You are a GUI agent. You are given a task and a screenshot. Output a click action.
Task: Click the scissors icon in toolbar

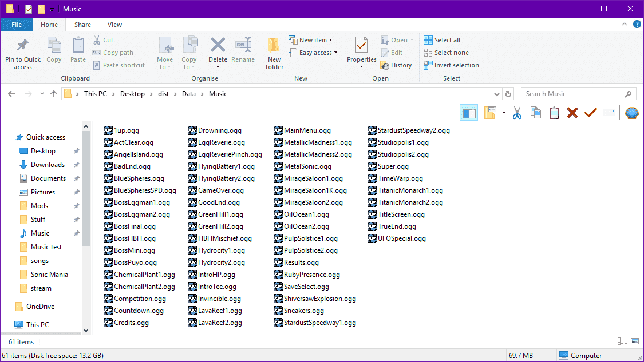pyautogui.click(x=517, y=113)
